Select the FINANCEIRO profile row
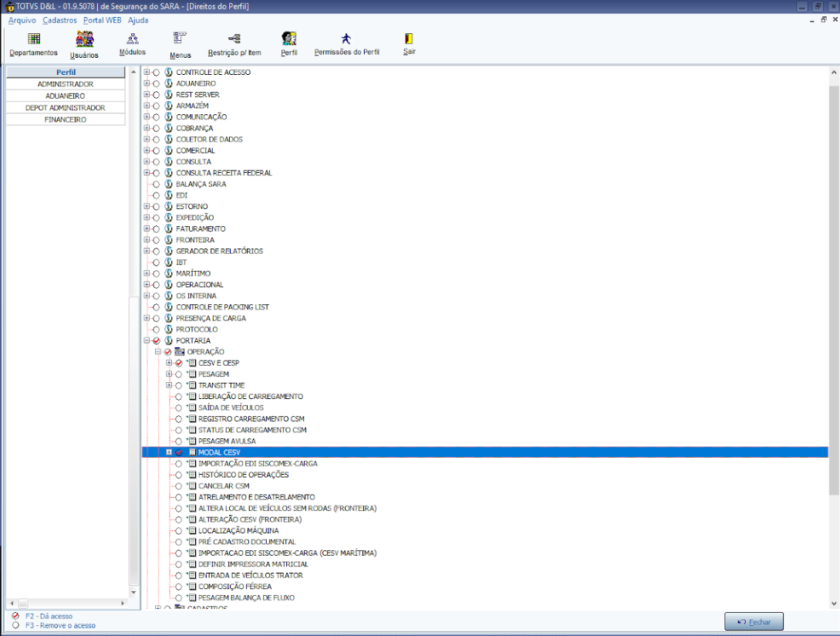 [x=66, y=120]
